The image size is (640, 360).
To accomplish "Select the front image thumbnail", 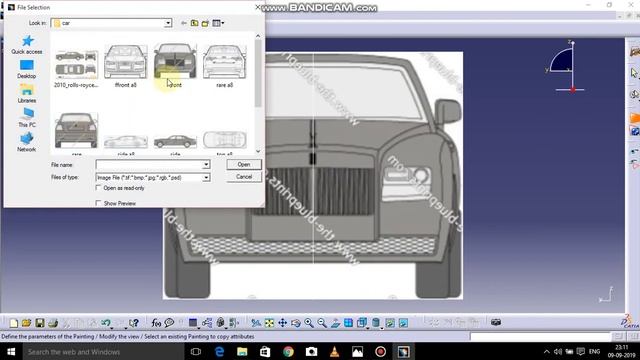I will point(175,66).
